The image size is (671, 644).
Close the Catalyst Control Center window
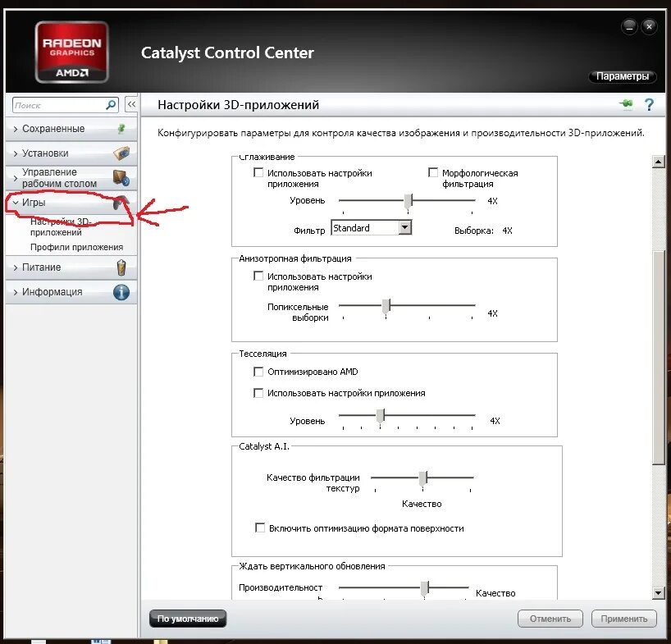coord(649,27)
